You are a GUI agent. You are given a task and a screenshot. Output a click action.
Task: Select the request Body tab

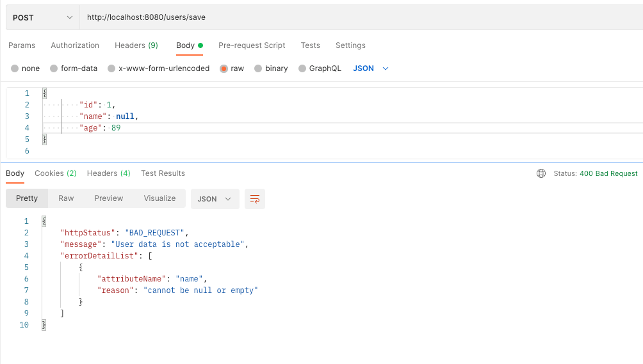click(x=190, y=45)
